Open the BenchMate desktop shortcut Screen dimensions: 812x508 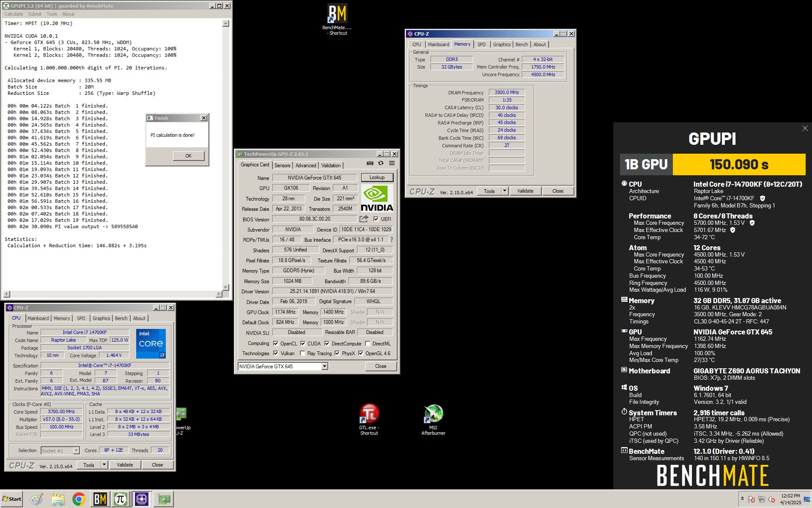[x=337, y=19]
